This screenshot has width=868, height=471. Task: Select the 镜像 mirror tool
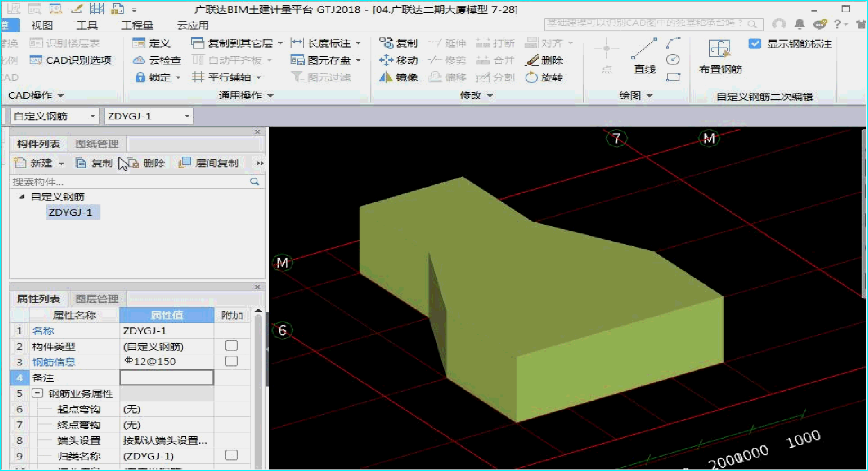click(398, 77)
